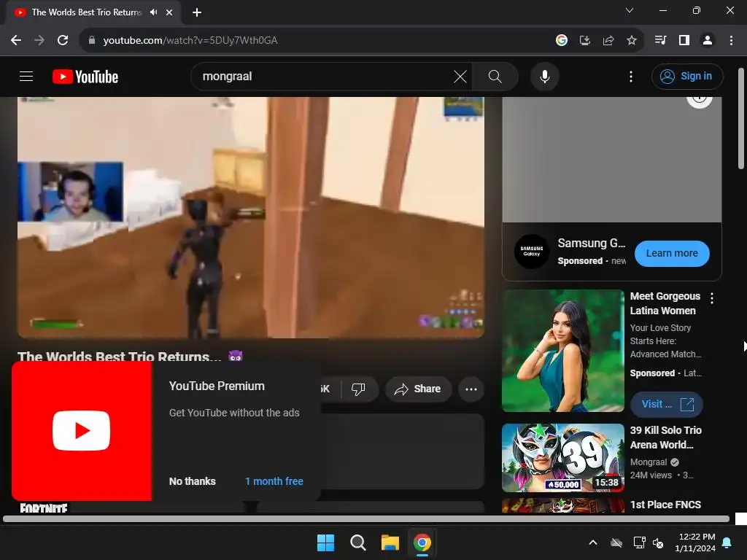View site information via the lock icon

pos(92,41)
